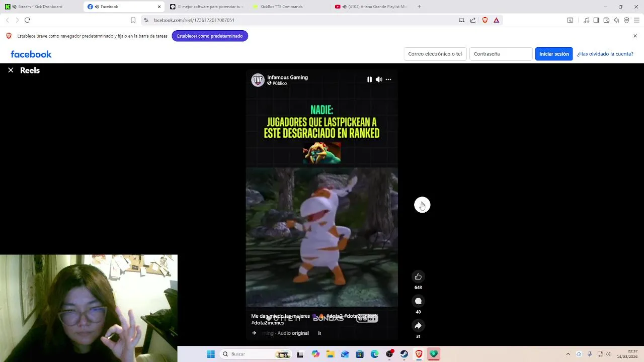Open the Brave hamburger main menu
Screen dimensions: 644x362
636,20
